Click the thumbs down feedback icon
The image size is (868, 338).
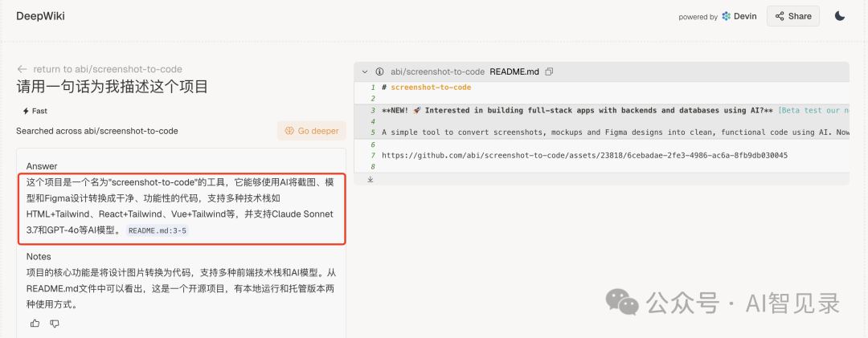(x=55, y=323)
